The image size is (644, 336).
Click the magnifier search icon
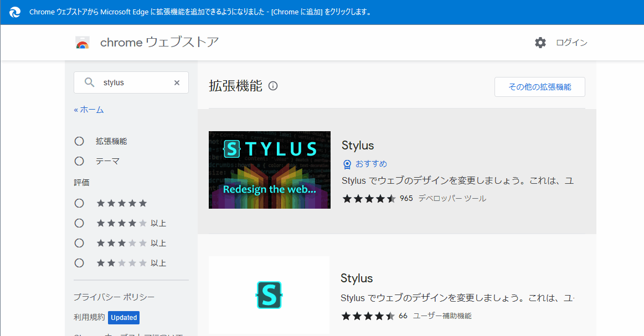[x=89, y=82]
